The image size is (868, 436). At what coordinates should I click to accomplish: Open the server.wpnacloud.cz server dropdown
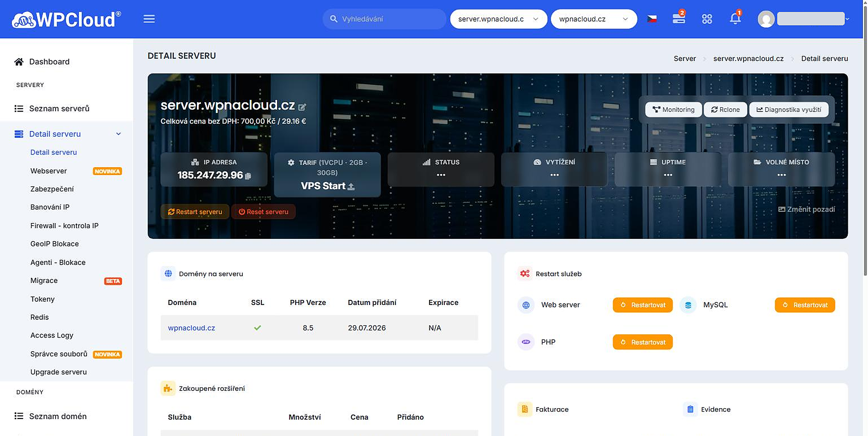[x=498, y=19]
